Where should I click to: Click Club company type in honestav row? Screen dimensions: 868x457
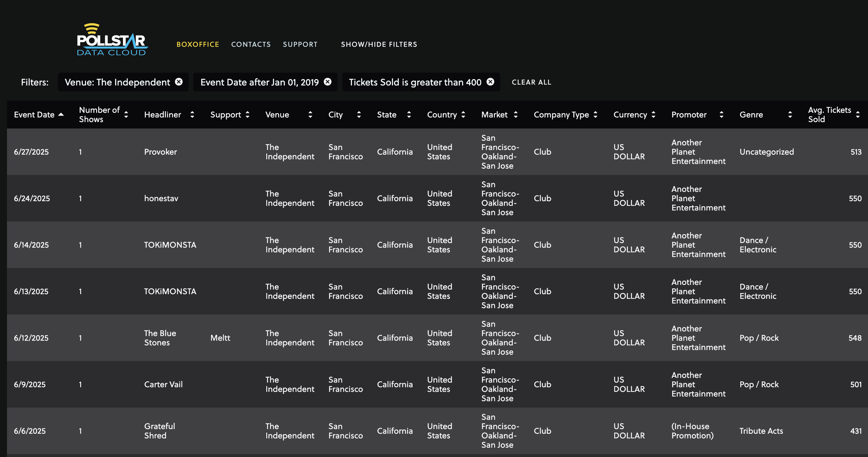(x=542, y=198)
